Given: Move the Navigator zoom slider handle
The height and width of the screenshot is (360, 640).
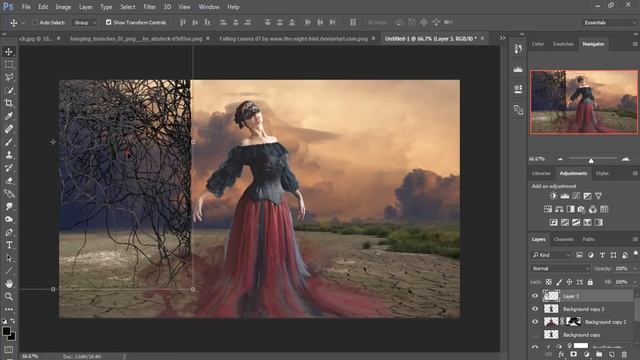Looking at the screenshot, I should [x=591, y=161].
